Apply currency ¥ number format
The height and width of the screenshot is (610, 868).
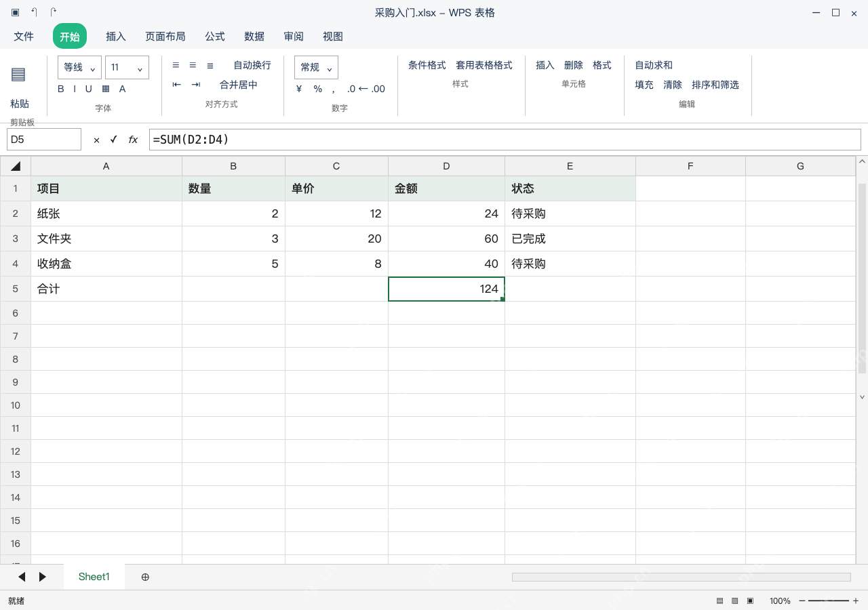point(299,89)
